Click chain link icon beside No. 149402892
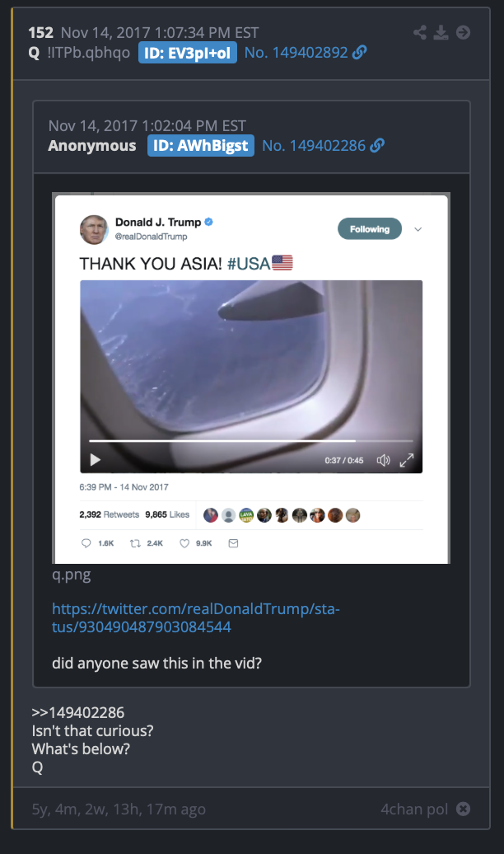 360,52
